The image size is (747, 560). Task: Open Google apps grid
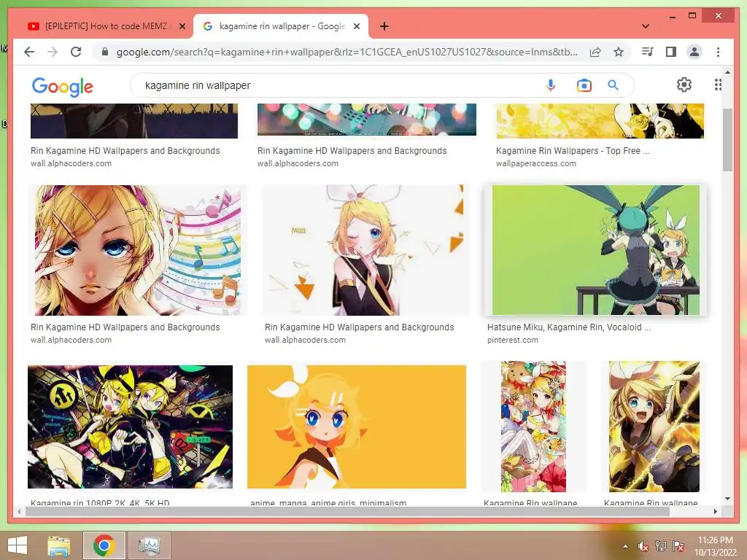pyautogui.click(x=718, y=85)
